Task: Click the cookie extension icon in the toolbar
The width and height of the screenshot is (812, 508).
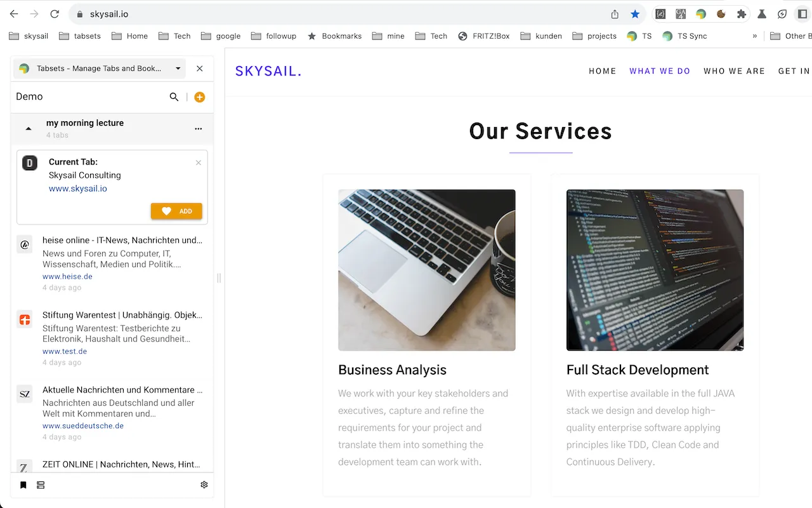Action: 721,13
